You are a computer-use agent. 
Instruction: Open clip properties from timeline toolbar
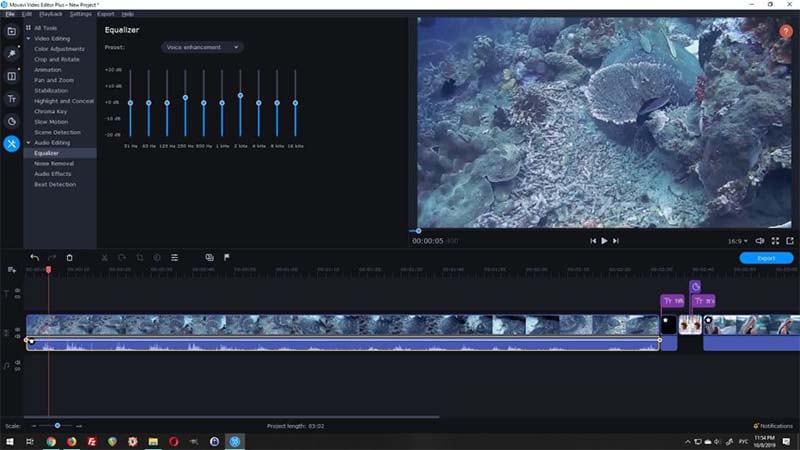pyautogui.click(x=174, y=258)
